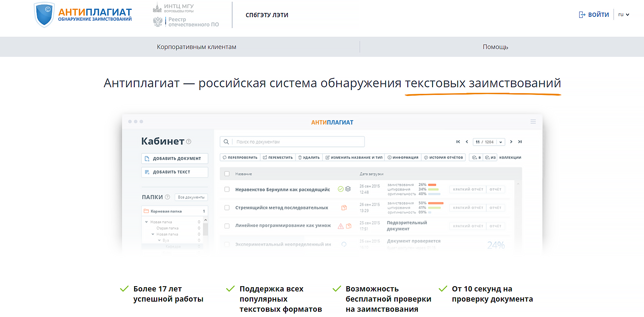Image resolution: width=644 pixels, height=317 pixels.
Task: Open the 11 / 1204 page selector dropdown
Action: (x=489, y=142)
